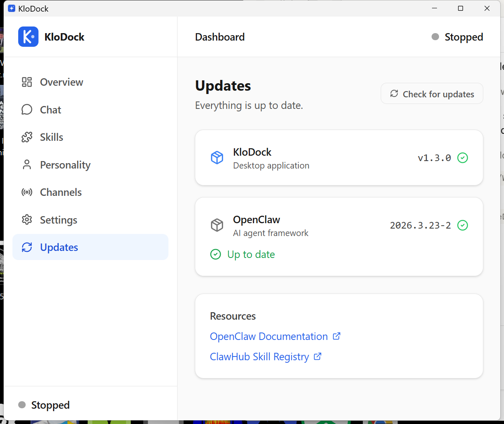
Task: Click the Updates refresh icon in sidebar
Action: (x=26, y=247)
